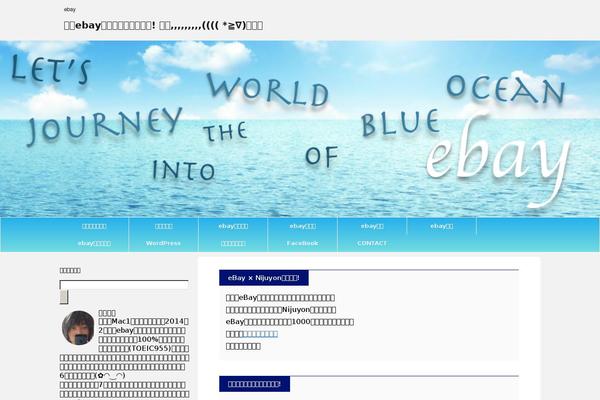The height and width of the screenshot is (400, 600).
Task: Click the blue ocean ebay header banner
Action: click(x=300, y=129)
